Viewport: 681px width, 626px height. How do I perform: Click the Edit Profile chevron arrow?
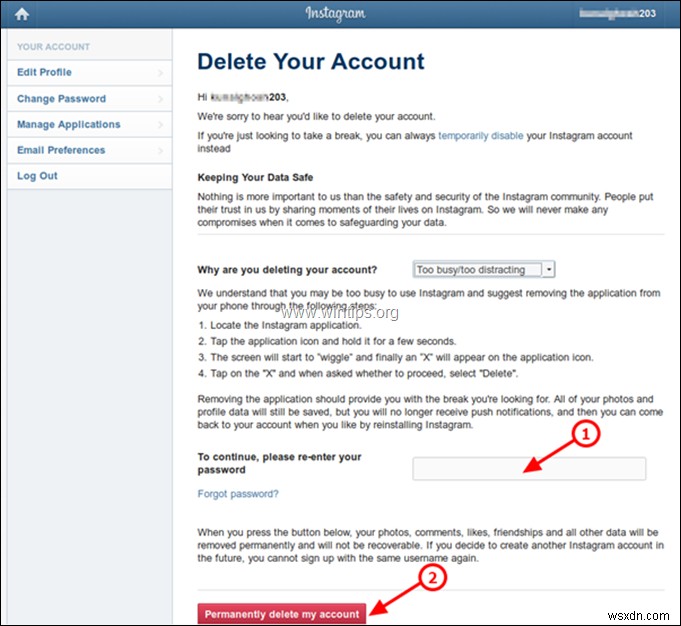[160, 73]
